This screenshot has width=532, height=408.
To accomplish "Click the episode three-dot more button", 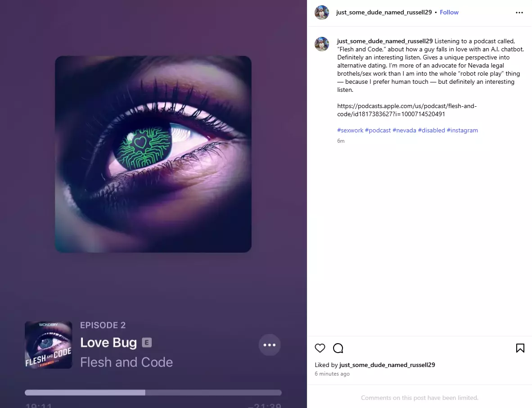I will [270, 345].
